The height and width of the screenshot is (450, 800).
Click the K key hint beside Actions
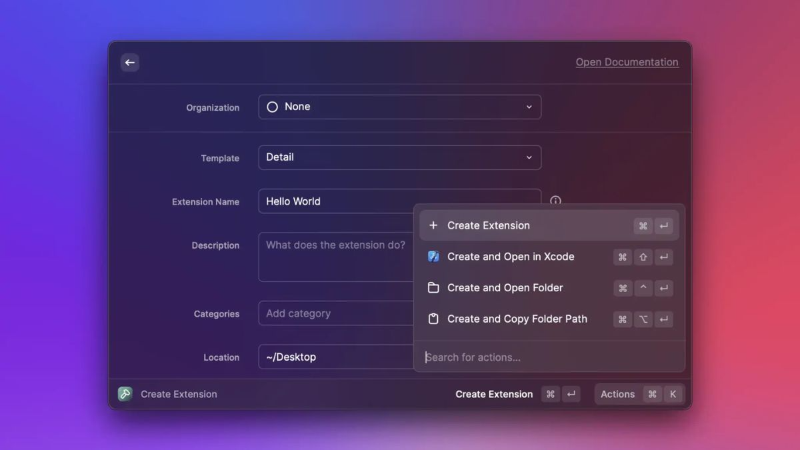(x=673, y=394)
